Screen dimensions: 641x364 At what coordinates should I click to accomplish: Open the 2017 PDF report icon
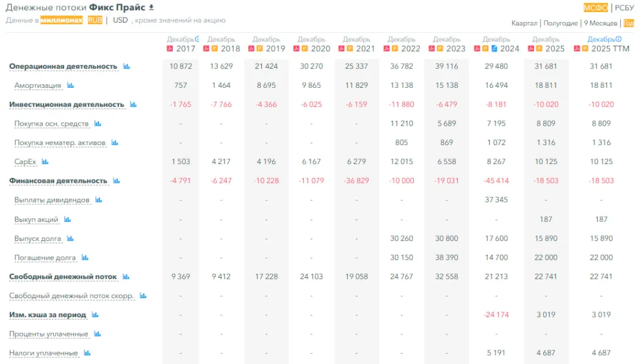170,49
